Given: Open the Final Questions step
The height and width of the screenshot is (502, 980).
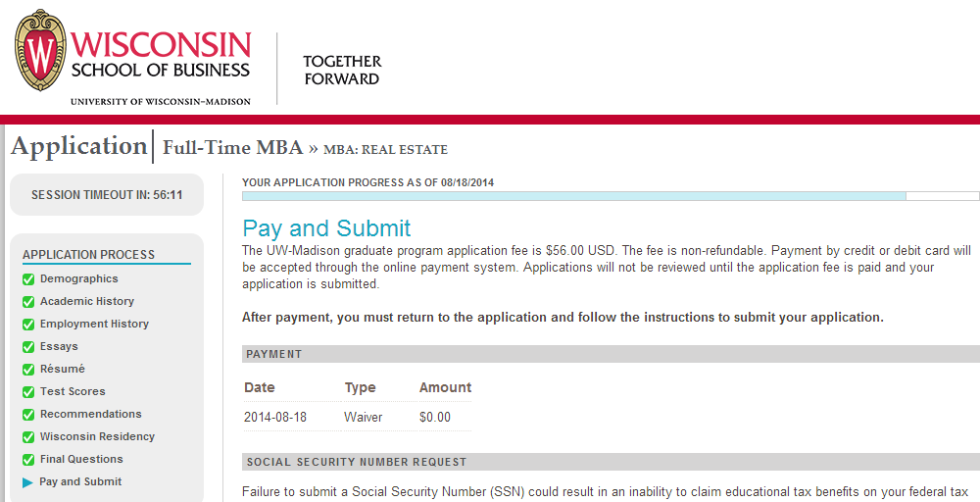Looking at the screenshot, I should (x=81, y=460).
